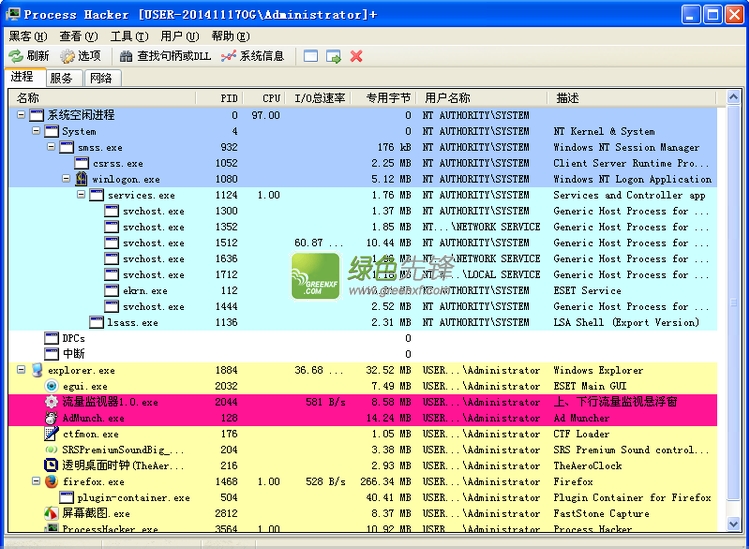Click the find window and thread icon
The height and width of the screenshot is (549, 749).
333,56
